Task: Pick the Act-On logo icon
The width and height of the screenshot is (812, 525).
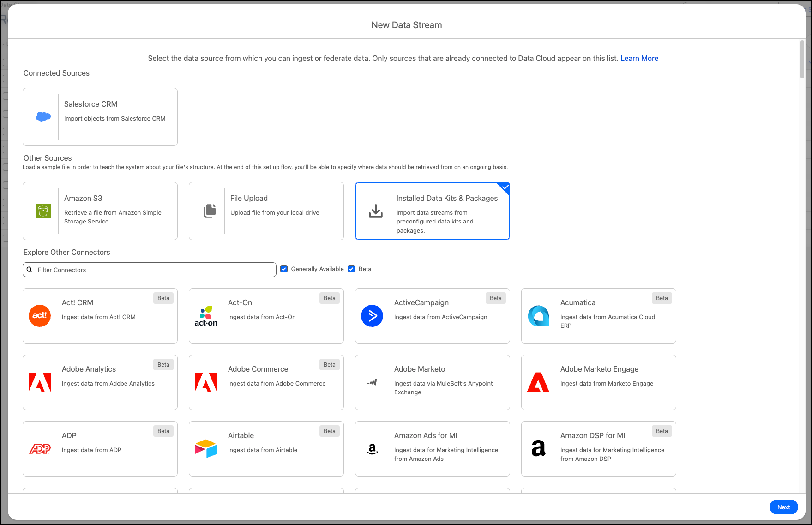Action: [206, 316]
